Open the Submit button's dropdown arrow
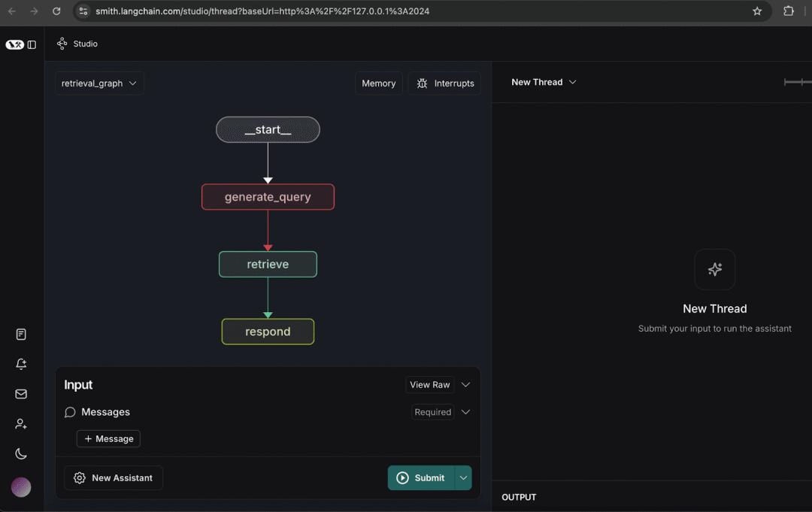812x512 pixels. coord(463,477)
